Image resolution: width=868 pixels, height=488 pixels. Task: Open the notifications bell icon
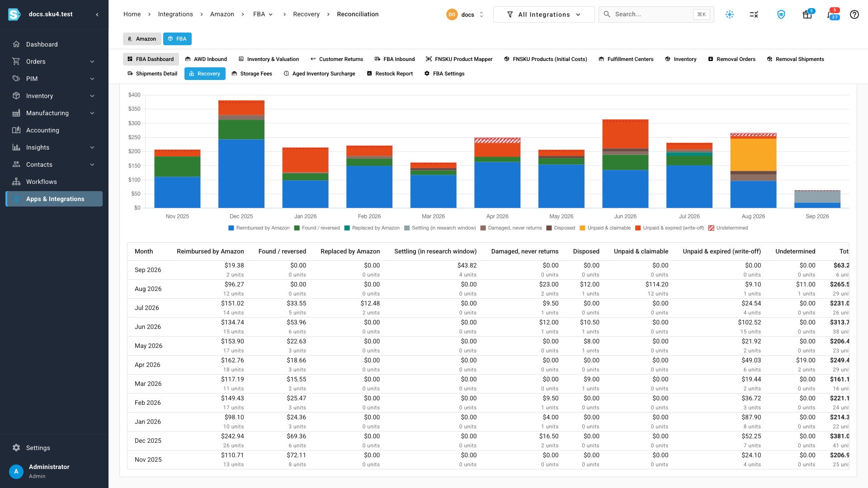[831, 14]
